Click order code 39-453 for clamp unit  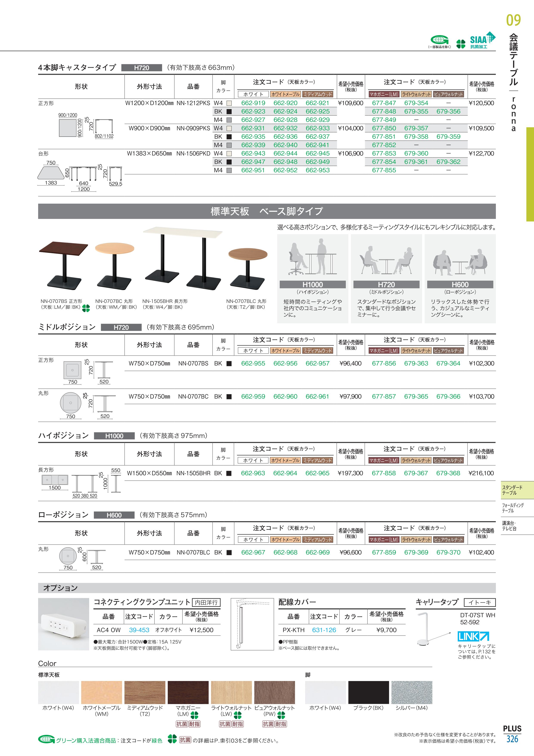[139, 630]
